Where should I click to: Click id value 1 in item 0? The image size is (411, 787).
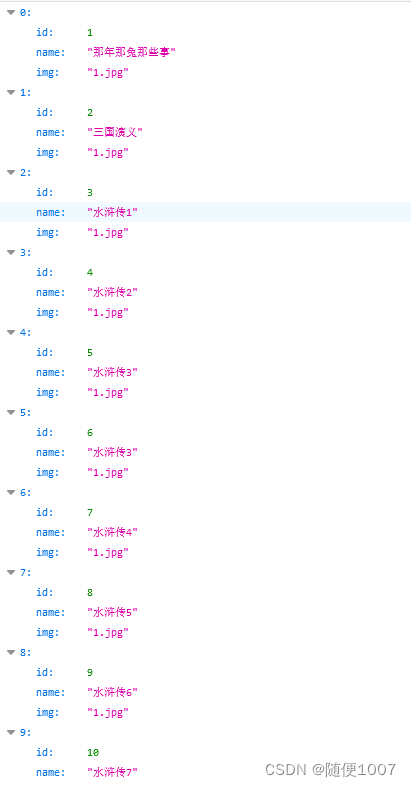(x=90, y=33)
